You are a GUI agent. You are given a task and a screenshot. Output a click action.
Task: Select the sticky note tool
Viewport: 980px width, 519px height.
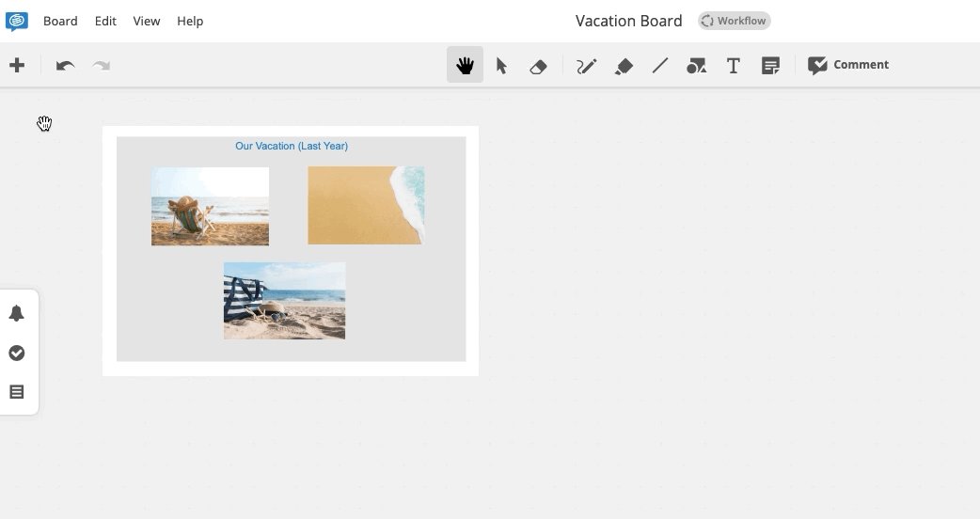(770, 65)
